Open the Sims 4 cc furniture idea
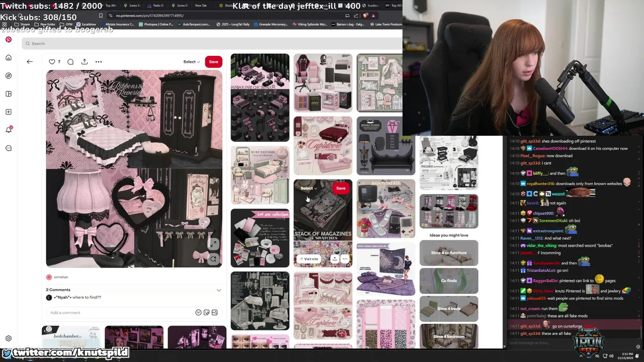This screenshot has height=362, width=644. [449, 253]
